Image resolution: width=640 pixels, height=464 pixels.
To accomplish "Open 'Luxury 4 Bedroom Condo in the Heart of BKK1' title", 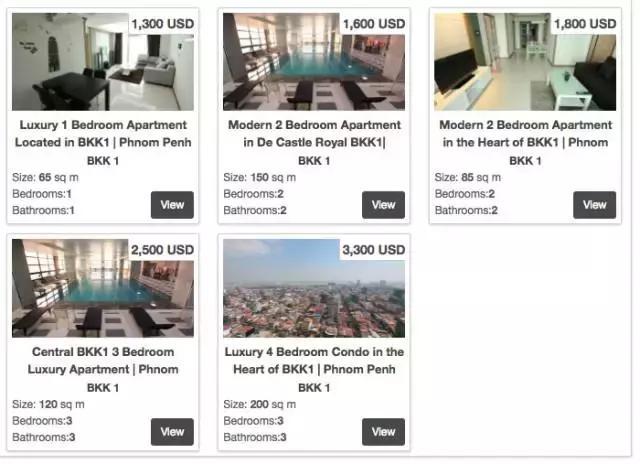I will tap(314, 360).
